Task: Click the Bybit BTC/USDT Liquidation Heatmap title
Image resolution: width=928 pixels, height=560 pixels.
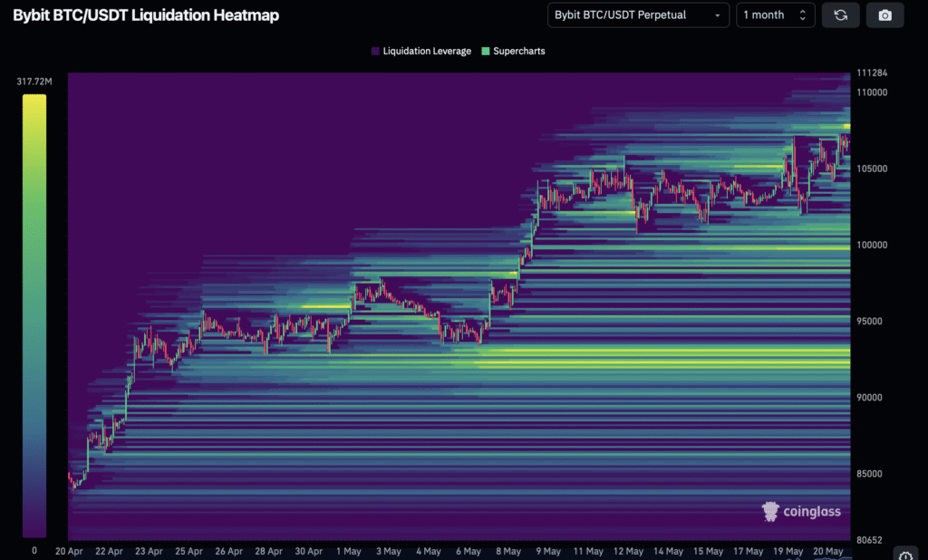Action: [x=146, y=15]
